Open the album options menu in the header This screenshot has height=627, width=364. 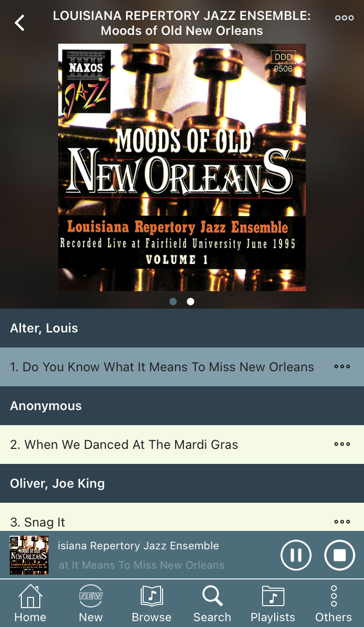344,18
